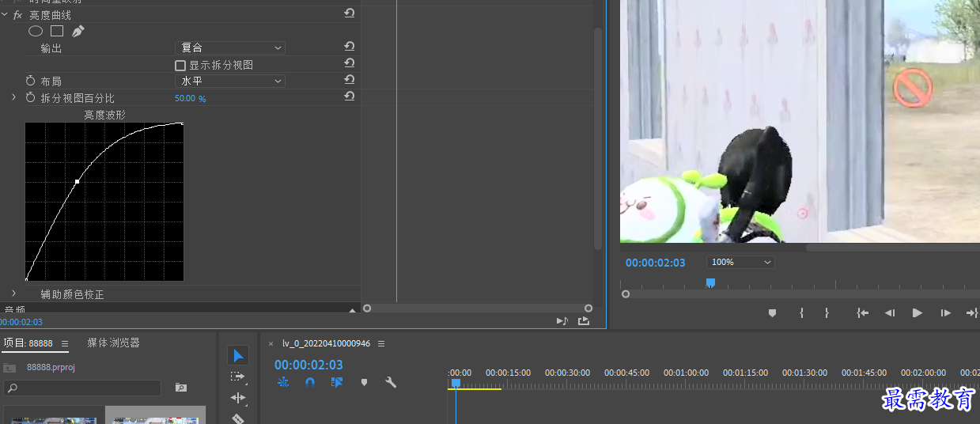The image size is (980, 424).
Task: Reset the 拆分视图百分比 parameter
Action: [x=350, y=97]
